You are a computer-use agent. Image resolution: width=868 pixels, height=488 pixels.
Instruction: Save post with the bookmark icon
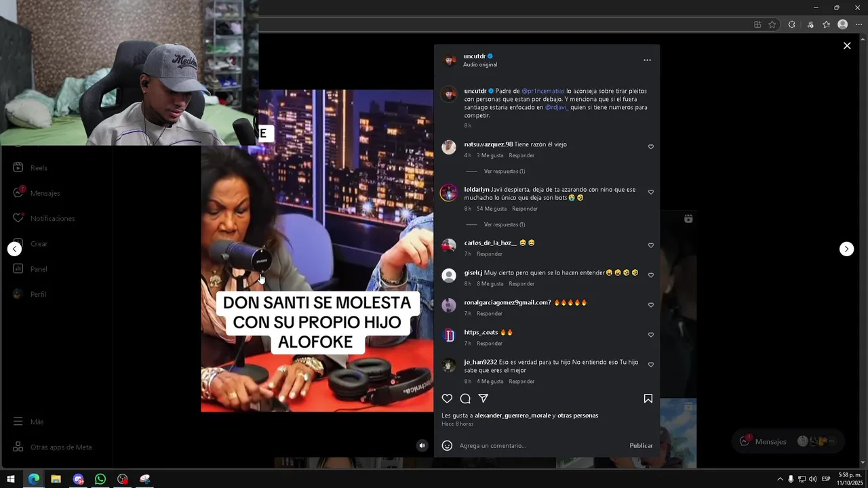648,399
